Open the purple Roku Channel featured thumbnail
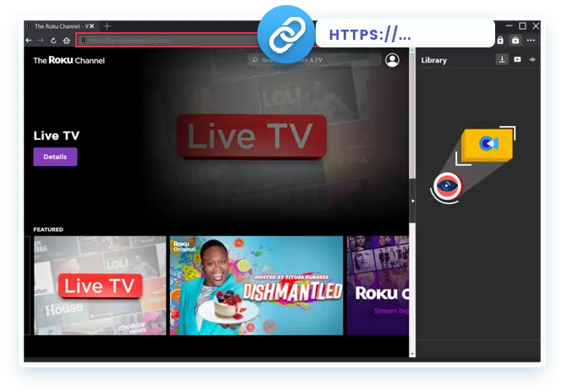Screen dimensions: 562x392 coord(377,285)
